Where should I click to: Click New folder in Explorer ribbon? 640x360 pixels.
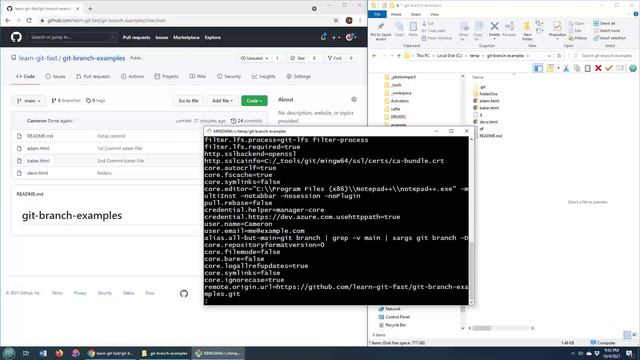tap(527, 31)
